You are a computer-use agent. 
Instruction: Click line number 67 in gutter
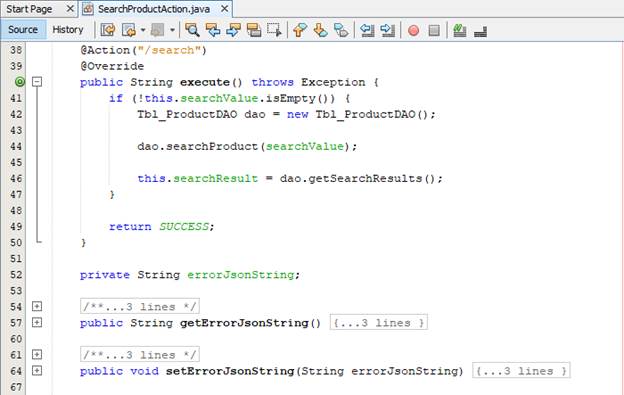[16, 387]
